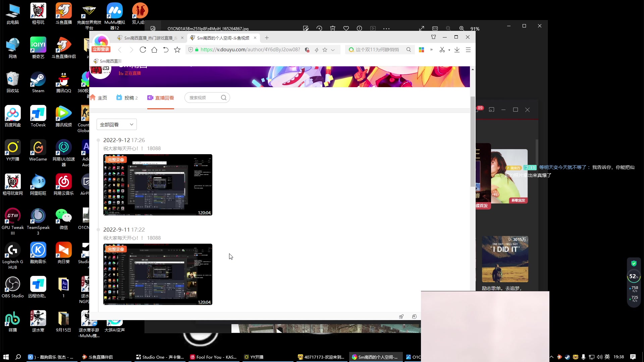Expand the address bar history chevron

(x=333, y=50)
